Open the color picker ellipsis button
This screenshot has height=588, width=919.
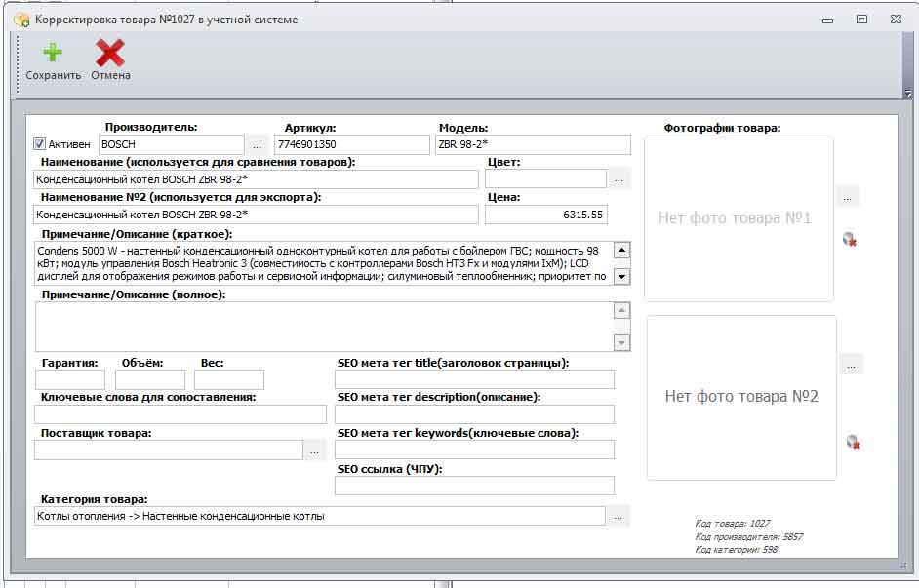[619, 178]
